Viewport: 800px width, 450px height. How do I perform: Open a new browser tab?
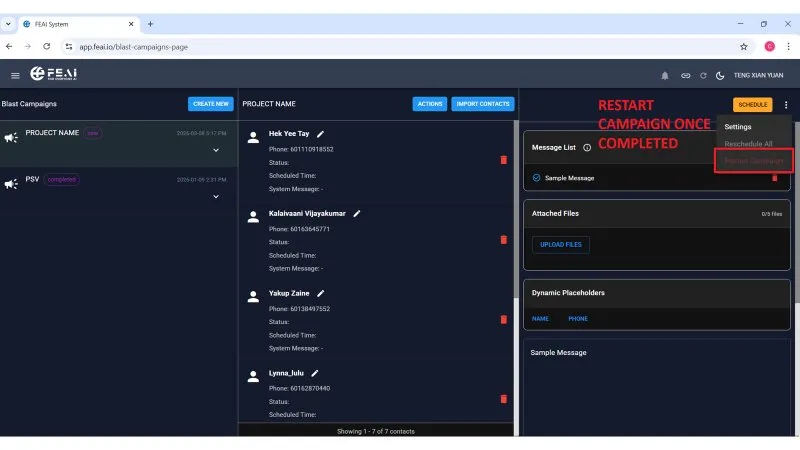click(x=150, y=24)
